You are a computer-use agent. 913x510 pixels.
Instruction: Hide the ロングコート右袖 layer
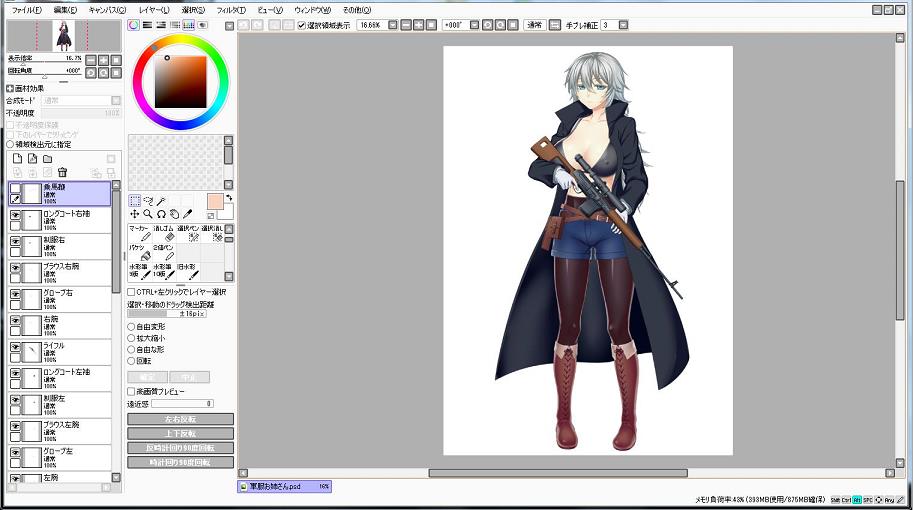tap(15, 213)
